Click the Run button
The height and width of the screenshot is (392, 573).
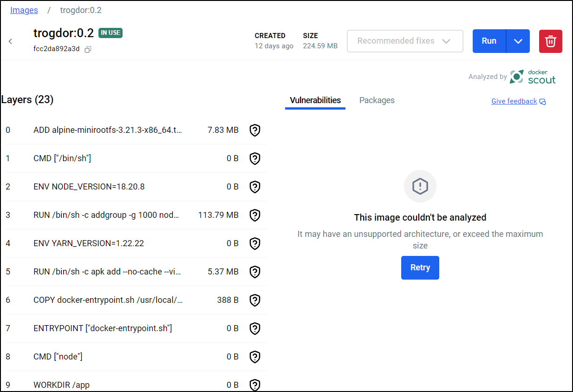tap(489, 41)
